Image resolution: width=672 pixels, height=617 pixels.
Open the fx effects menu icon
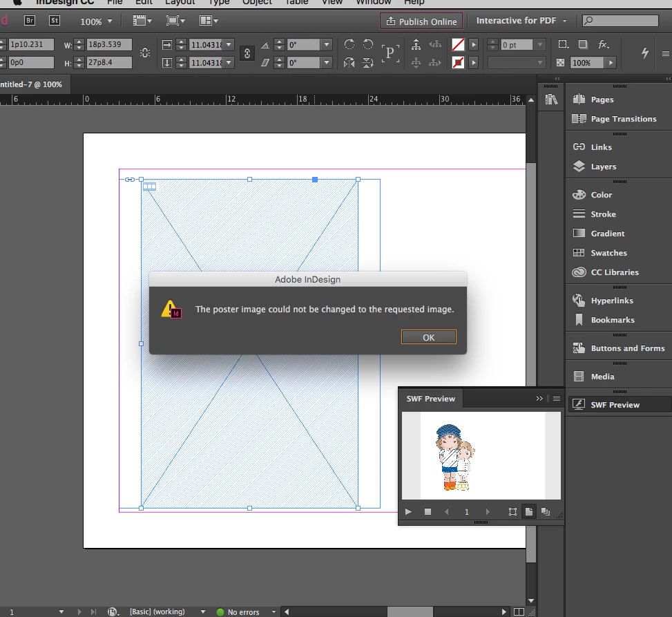604,44
